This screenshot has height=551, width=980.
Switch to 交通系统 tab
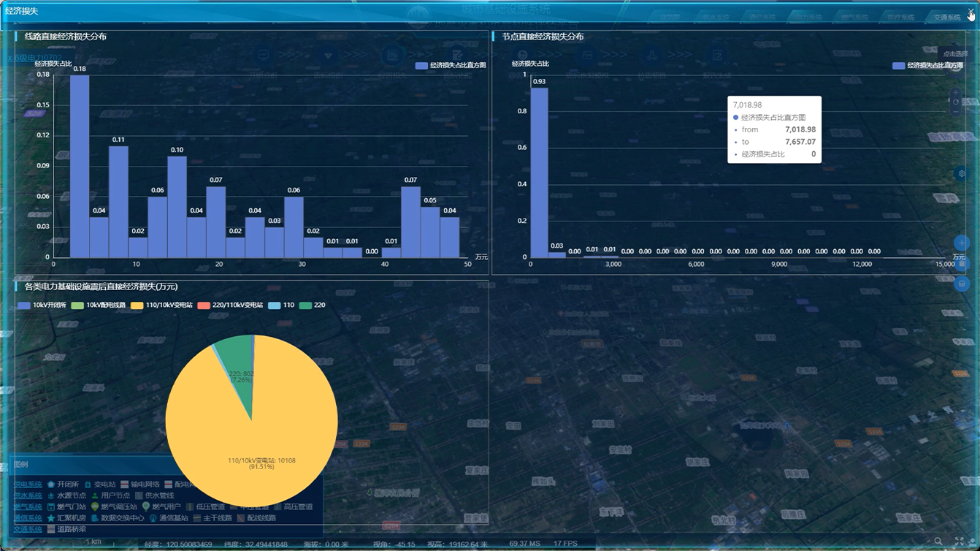click(x=947, y=18)
